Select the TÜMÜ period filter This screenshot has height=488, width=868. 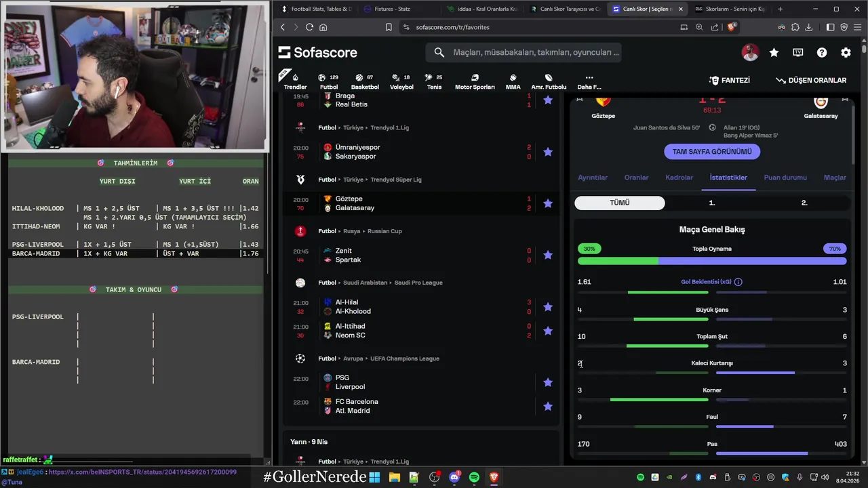620,203
